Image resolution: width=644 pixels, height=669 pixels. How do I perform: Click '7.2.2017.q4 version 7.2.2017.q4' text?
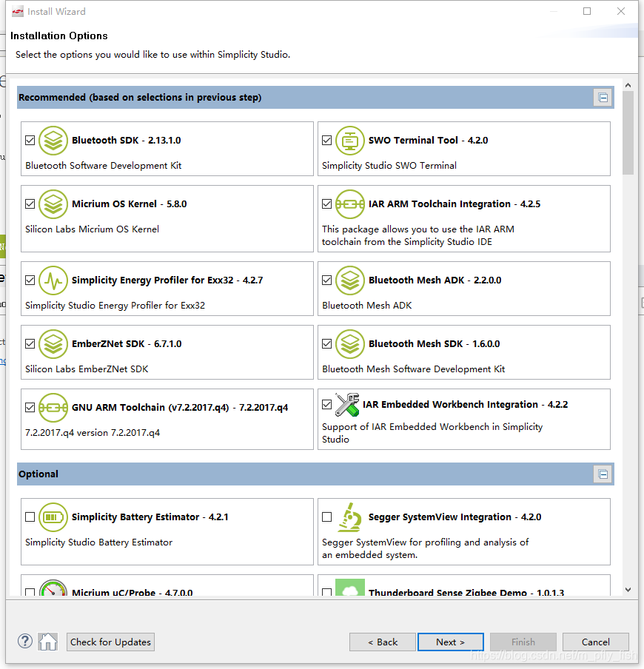click(x=93, y=433)
